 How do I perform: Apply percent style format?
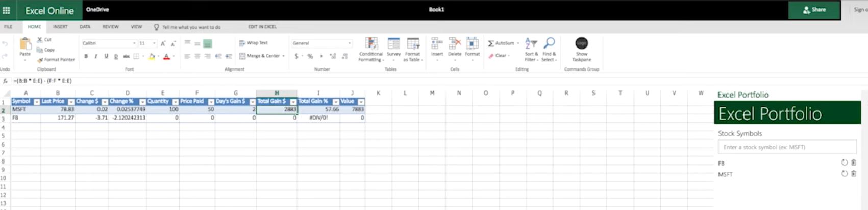(x=310, y=56)
